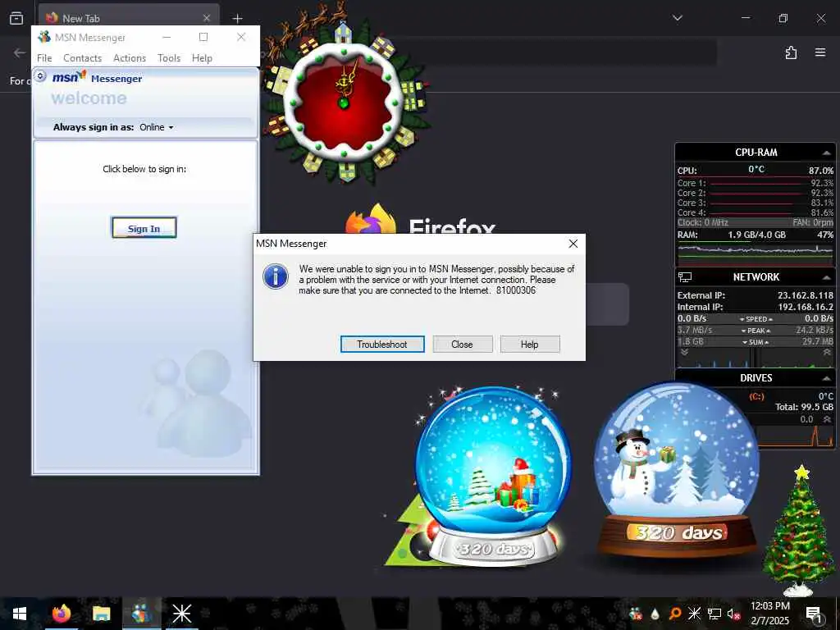Viewport: 840px width, 630px height.
Task: Open File Explorer from the taskbar
Action: pyautogui.click(x=101, y=614)
